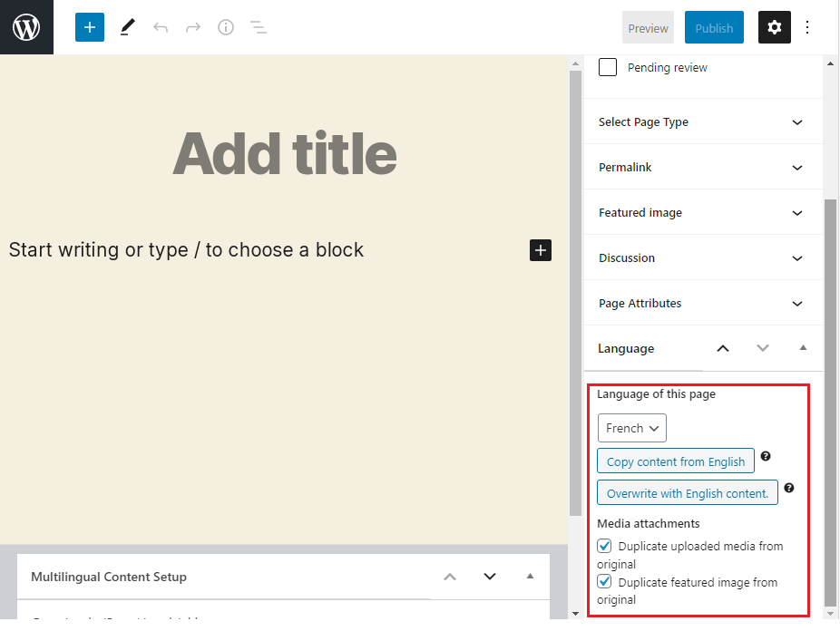Screen dimensions: 840x631
Task: Open the document Details info icon
Action: 226,27
